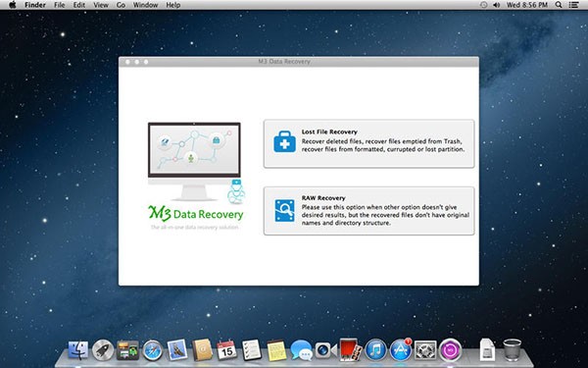Viewport: 588px width, 368px height.
Task: Click the RAW Recovery magnifier disk icon
Action: [284, 211]
